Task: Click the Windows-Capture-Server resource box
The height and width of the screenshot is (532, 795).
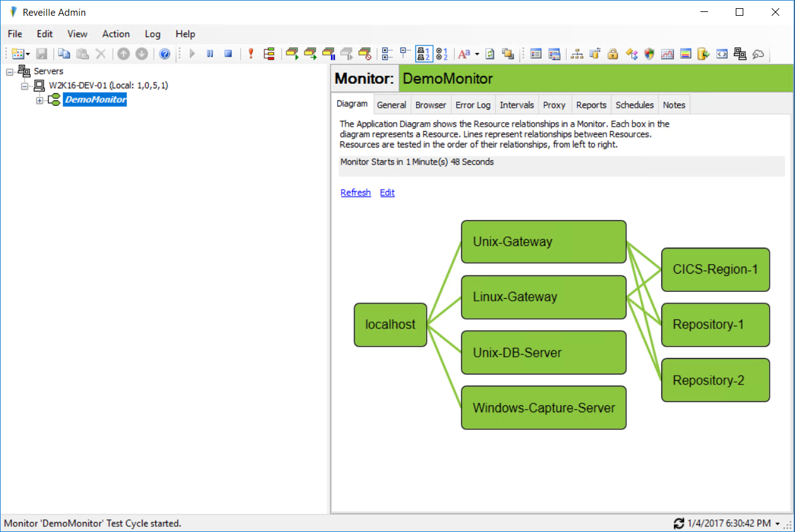Action: pyautogui.click(x=543, y=408)
